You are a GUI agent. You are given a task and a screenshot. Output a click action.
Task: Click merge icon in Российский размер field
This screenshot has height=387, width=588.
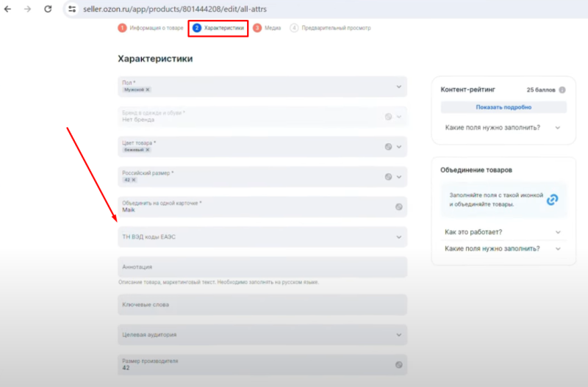tap(389, 176)
